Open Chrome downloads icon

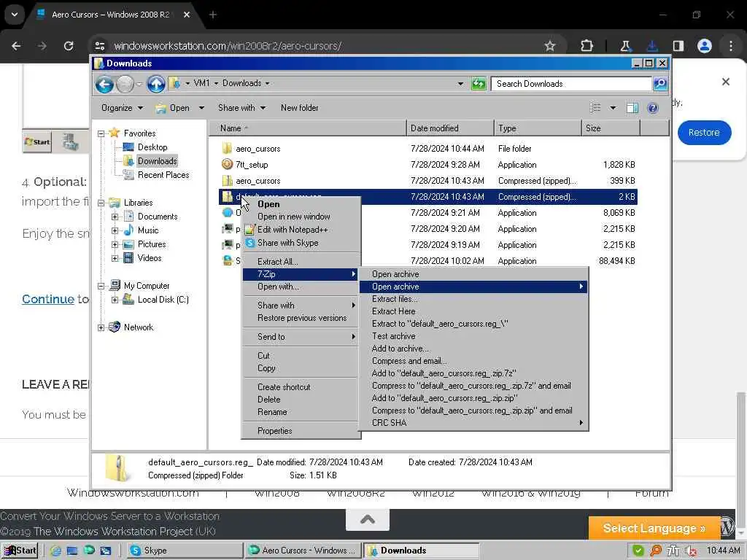tap(652, 46)
